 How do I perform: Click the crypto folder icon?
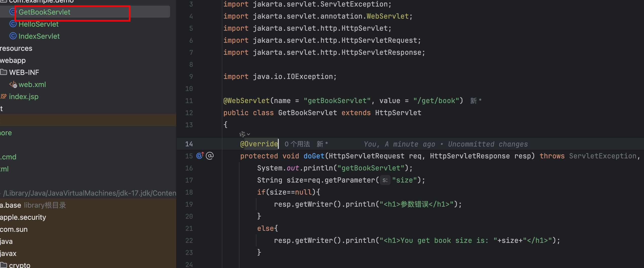coord(4,265)
